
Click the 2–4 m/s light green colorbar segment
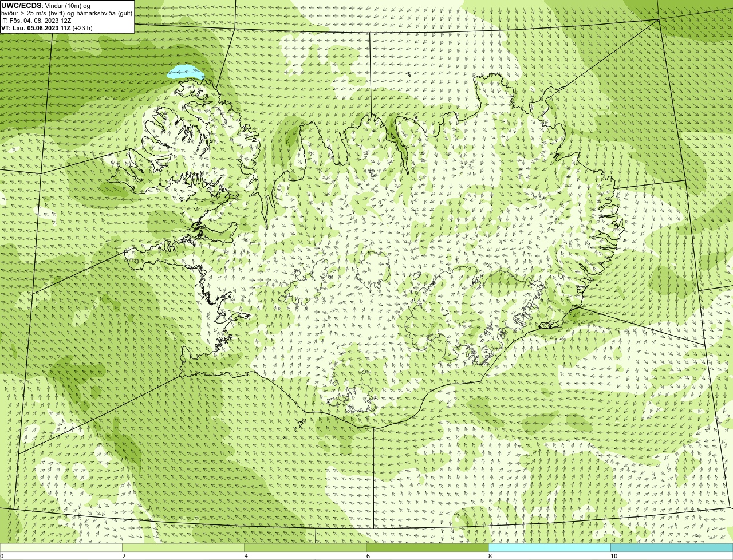pos(183,548)
